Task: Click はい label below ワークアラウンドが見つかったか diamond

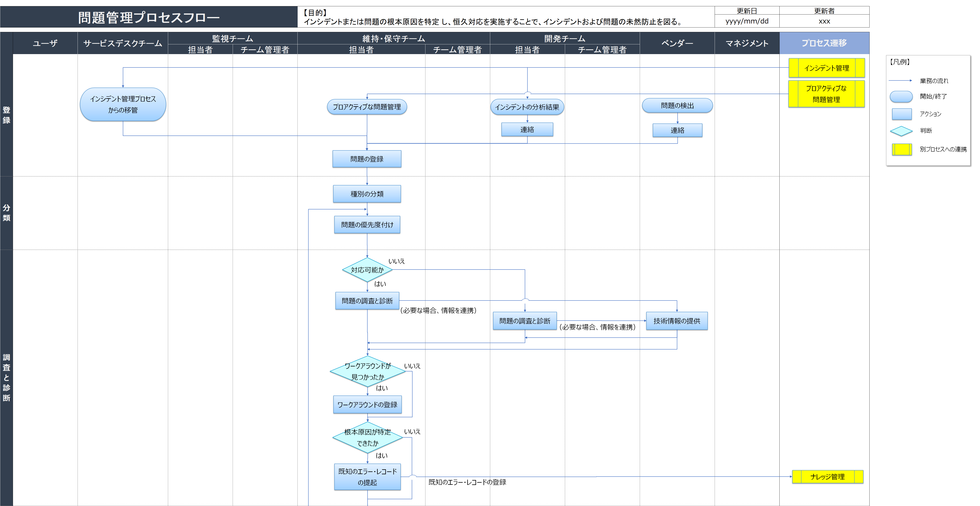Action: tap(381, 388)
